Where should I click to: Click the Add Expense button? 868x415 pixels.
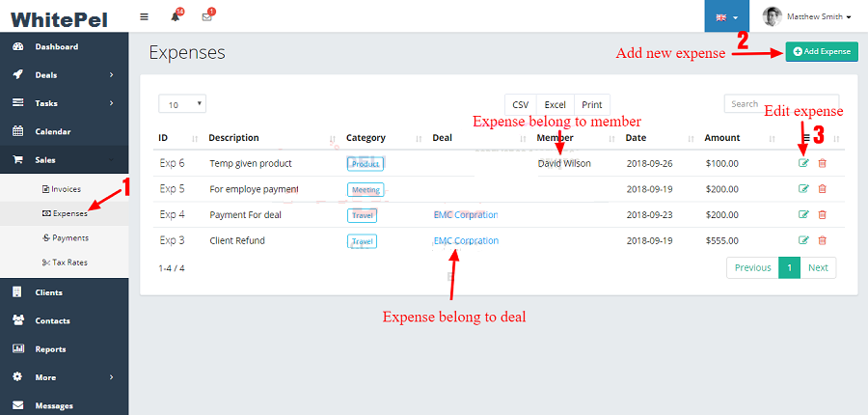pyautogui.click(x=822, y=51)
